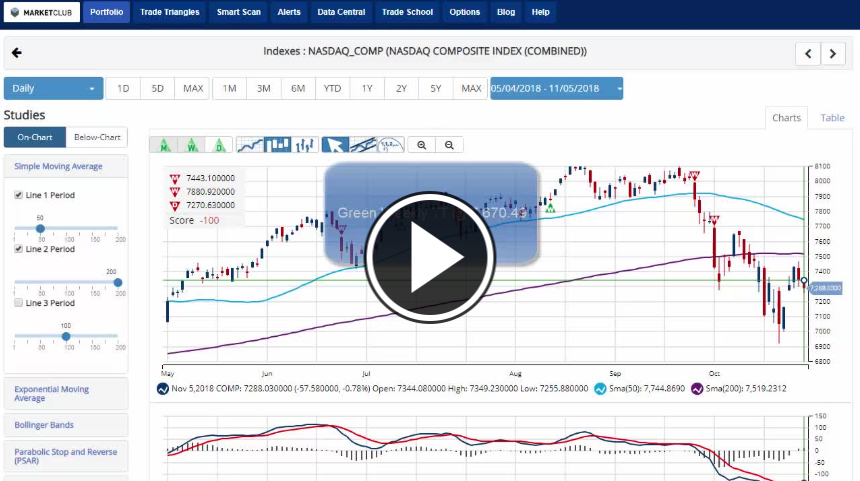860x481 pixels.
Task: Toggle the weekly Trade Triangle icon
Action: 191,145
